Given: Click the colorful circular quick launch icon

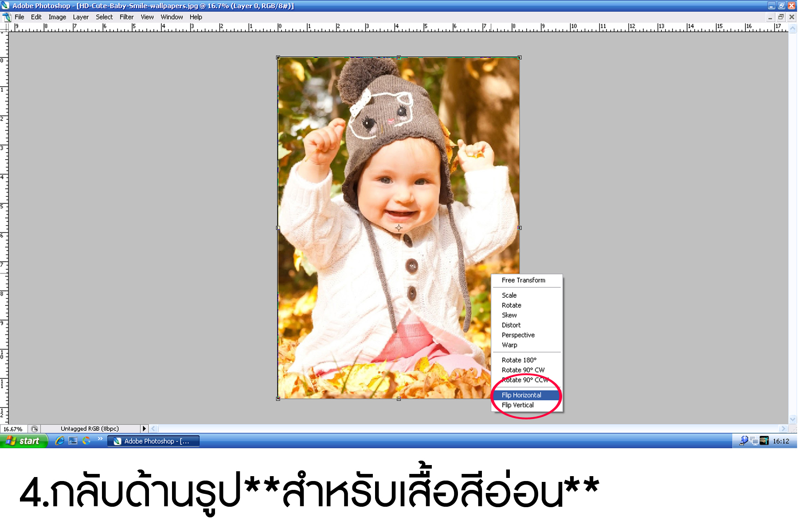Looking at the screenshot, I should pyautogui.click(x=86, y=441).
